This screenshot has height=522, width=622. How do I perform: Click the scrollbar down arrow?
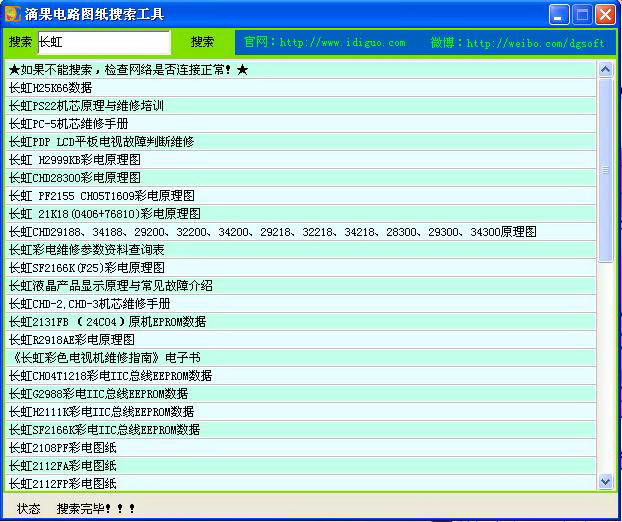click(605, 482)
